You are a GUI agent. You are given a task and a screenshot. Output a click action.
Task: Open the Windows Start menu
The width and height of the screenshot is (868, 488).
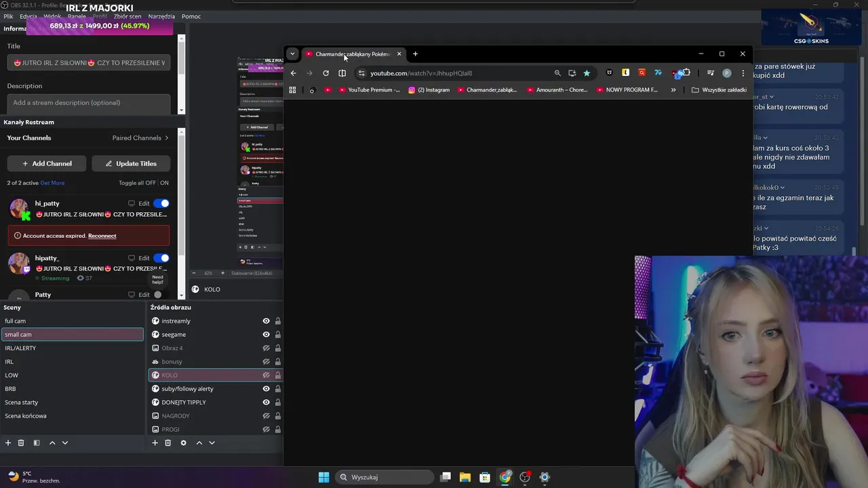click(x=323, y=477)
